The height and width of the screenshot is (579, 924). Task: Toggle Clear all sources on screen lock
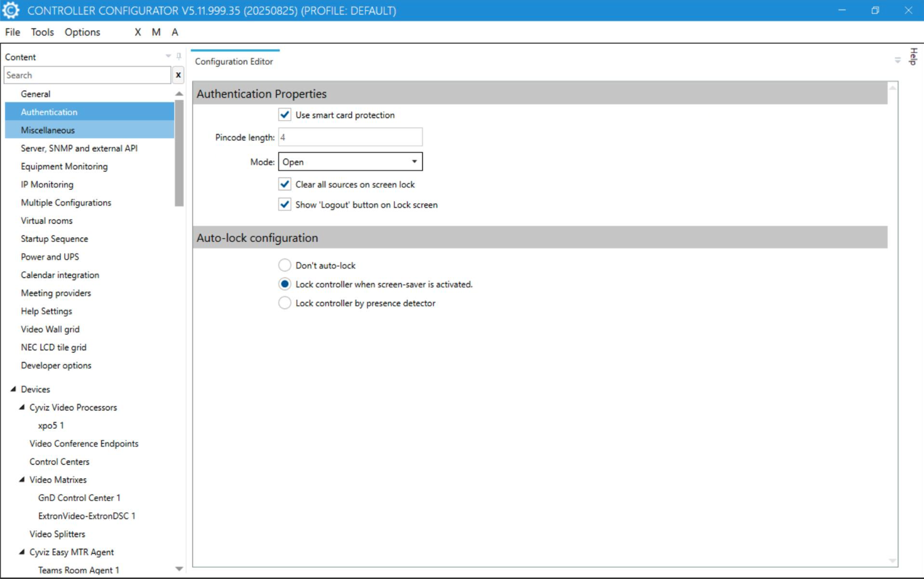(x=285, y=184)
